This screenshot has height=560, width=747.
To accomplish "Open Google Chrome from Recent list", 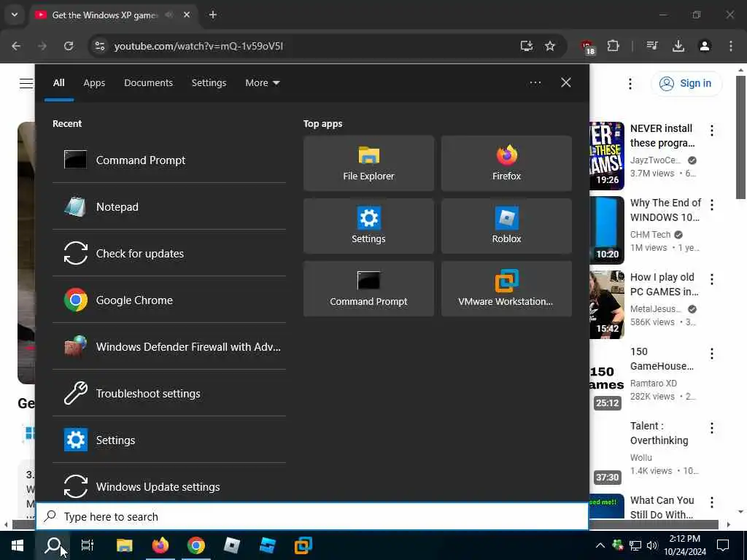I will (x=169, y=300).
